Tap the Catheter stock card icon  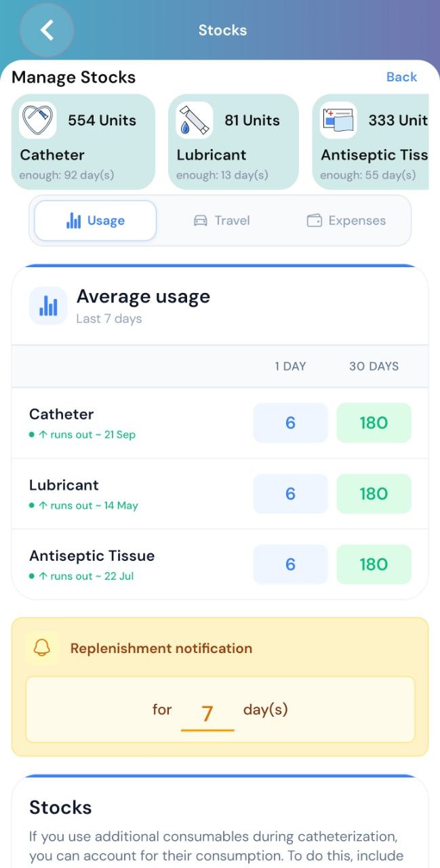[x=37, y=119]
